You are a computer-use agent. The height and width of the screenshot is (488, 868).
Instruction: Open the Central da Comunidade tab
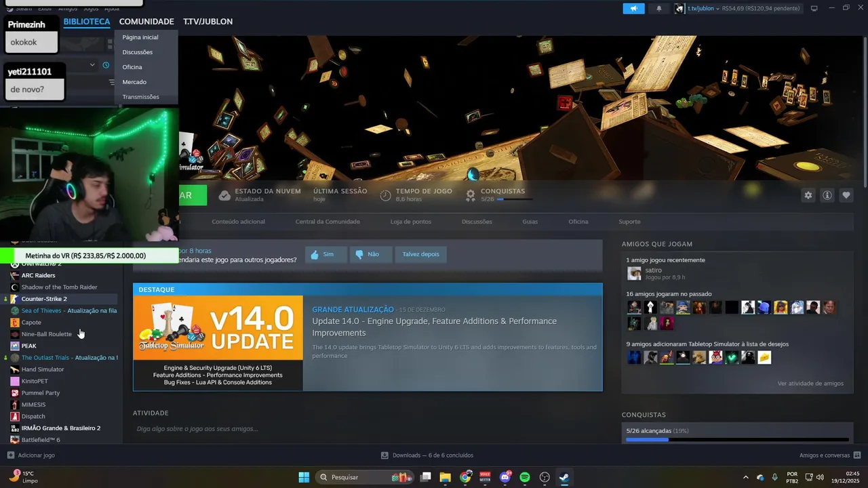pyautogui.click(x=328, y=222)
